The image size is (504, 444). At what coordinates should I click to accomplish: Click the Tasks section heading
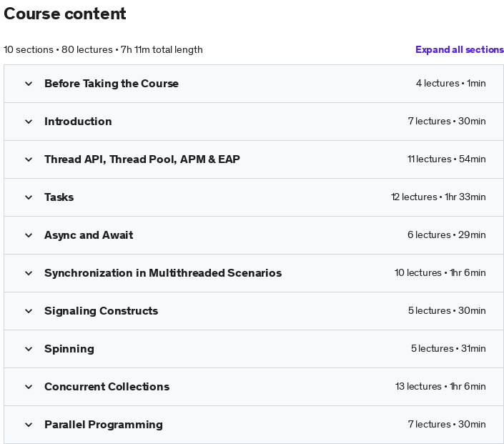[x=59, y=197]
